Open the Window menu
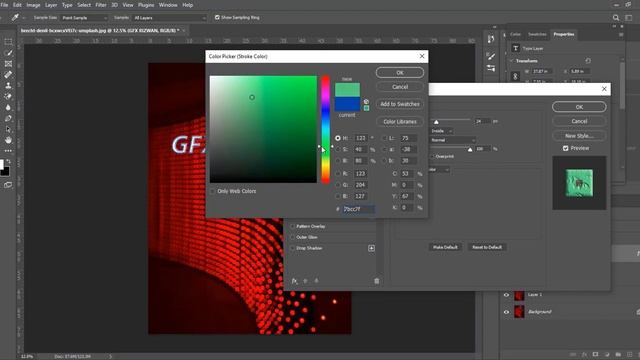Image resolution: width=640 pixels, height=360 pixels. coord(168,5)
